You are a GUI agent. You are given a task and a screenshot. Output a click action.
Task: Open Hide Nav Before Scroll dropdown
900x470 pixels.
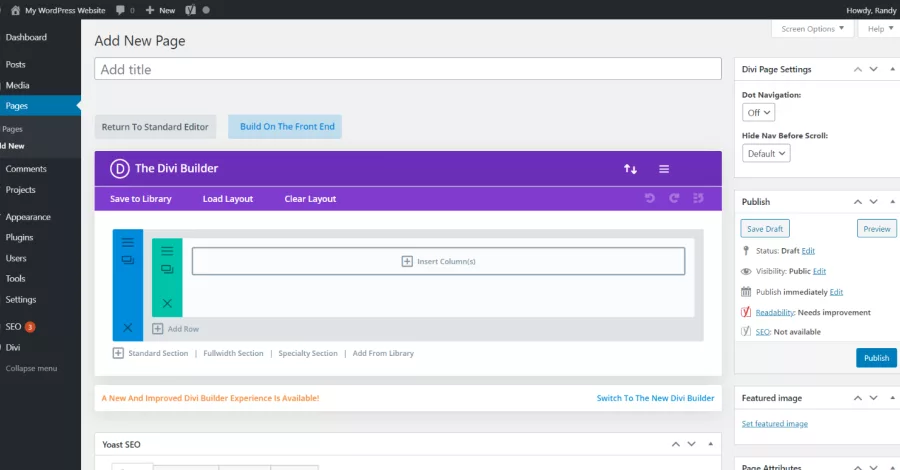pyautogui.click(x=766, y=153)
